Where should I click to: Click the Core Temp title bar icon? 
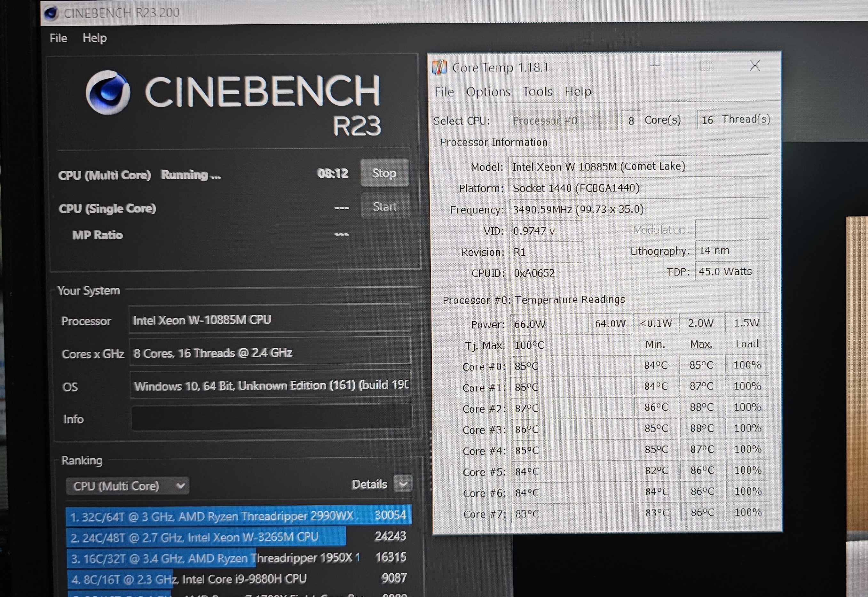(x=439, y=67)
